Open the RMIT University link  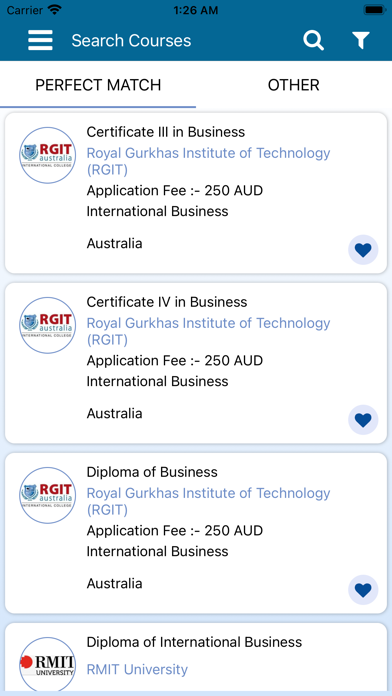coord(137,669)
